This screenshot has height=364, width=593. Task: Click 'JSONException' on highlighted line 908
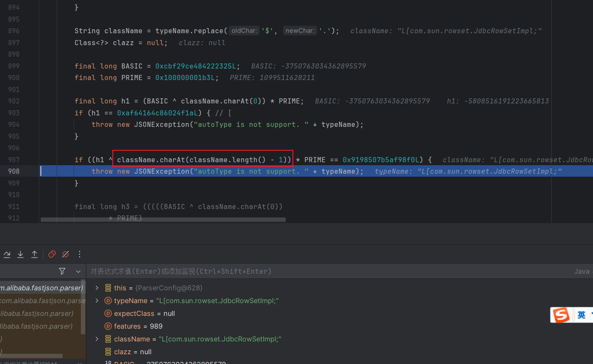[x=162, y=171]
